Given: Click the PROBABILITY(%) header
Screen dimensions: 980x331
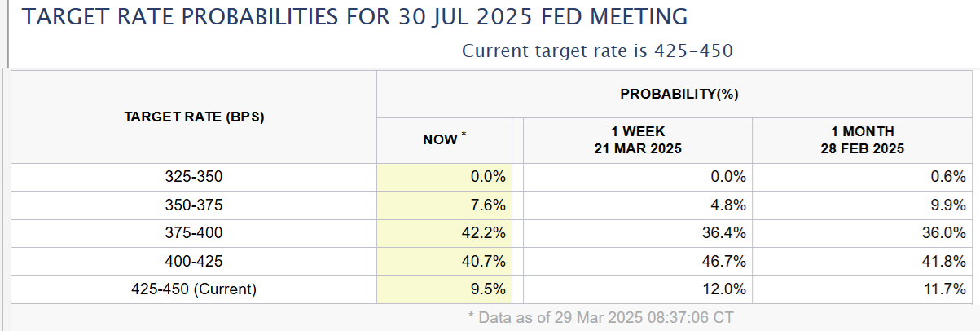Looking at the screenshot, I should coord(679,94).
